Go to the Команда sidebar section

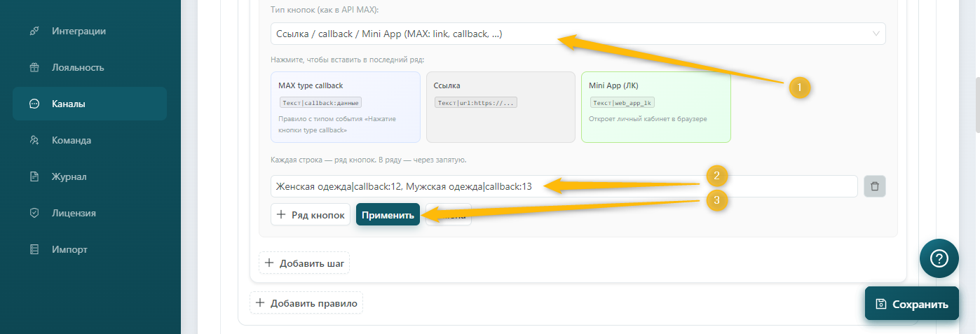coord(90,141)
